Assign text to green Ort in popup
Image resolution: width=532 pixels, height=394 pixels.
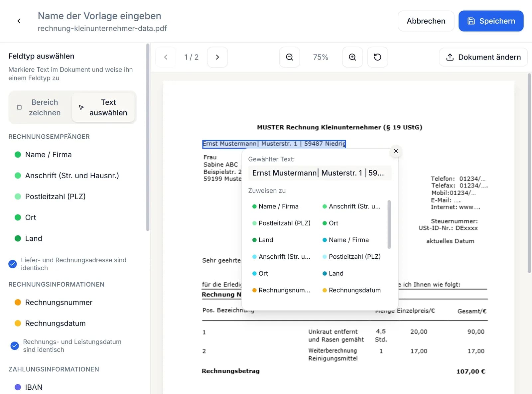(x=330, y=223)
